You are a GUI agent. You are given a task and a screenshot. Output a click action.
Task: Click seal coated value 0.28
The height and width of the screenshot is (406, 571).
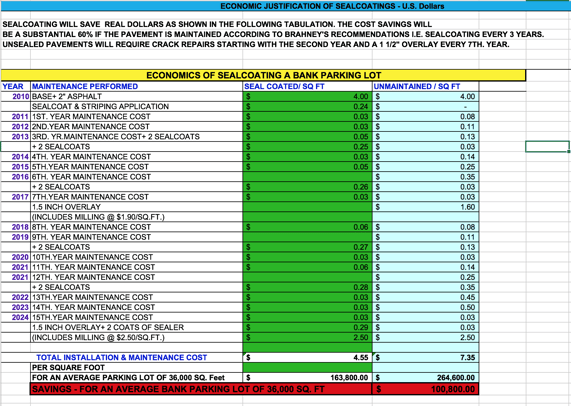pos(307,287)
